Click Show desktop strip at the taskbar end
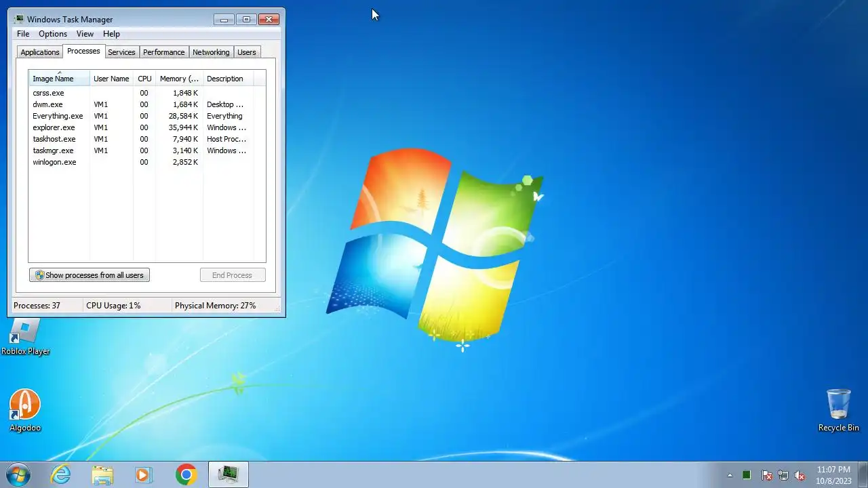The image size is (868, 488). tap(863, 474)
